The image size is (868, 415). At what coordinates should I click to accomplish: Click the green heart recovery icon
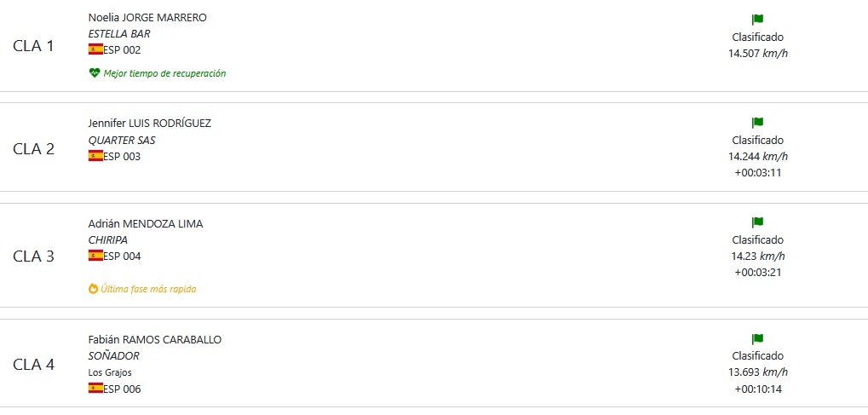pyautogui.click(x=94, y=73)
